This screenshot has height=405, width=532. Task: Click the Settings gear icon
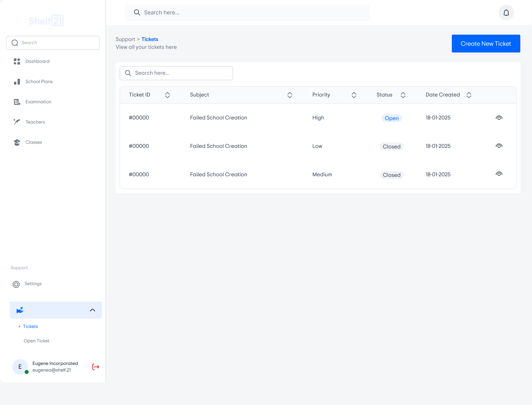click(16, 284)
